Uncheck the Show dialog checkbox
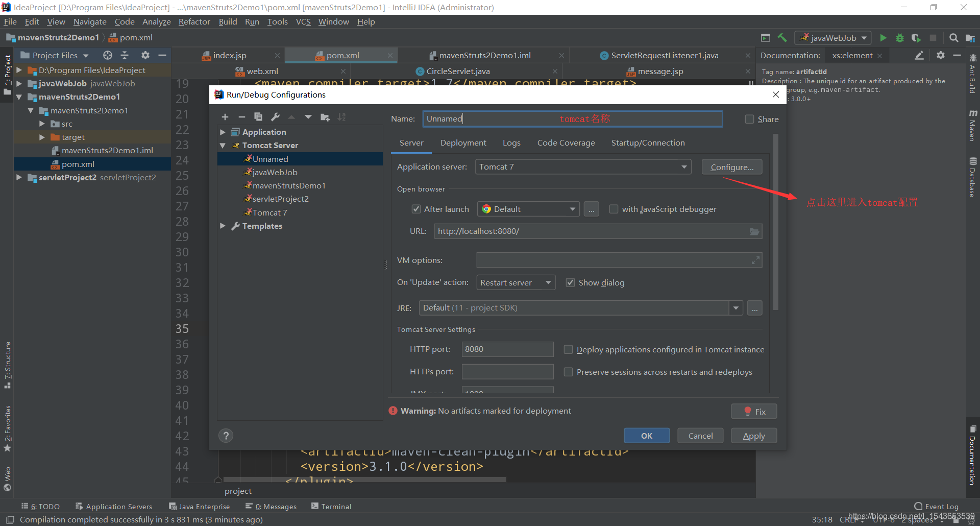The image size is (980, 526). coord(571,282)
